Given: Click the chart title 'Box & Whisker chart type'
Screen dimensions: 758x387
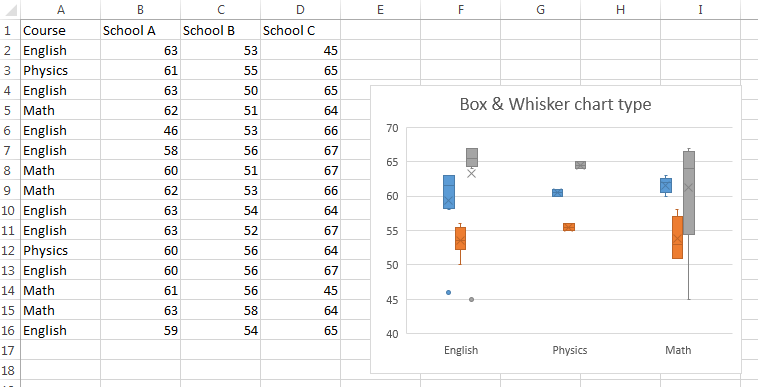Looking at the screenshot, I should point(555,104).
